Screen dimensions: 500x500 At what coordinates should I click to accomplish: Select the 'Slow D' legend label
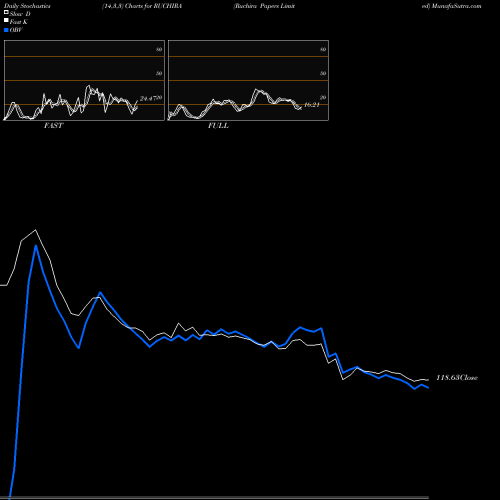click(x=20, y=14)
